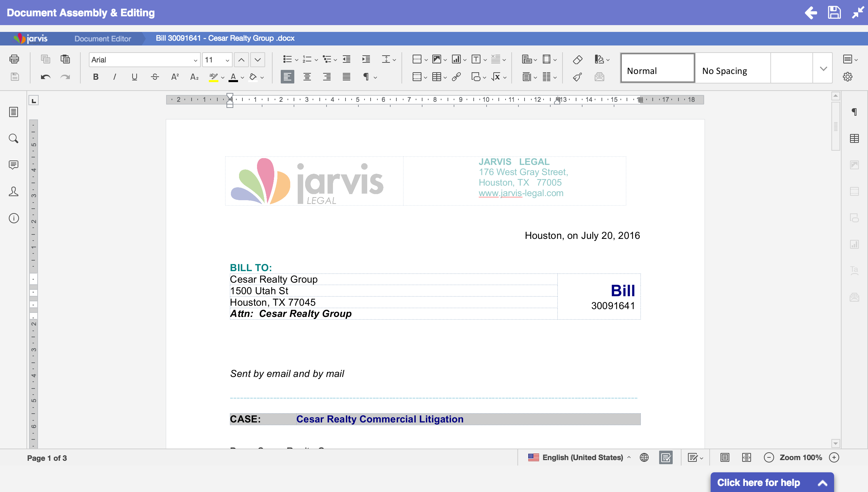Screen dimensions: 868x492
Task: Insert an image into the document
Action: click(x=437, y=59)
